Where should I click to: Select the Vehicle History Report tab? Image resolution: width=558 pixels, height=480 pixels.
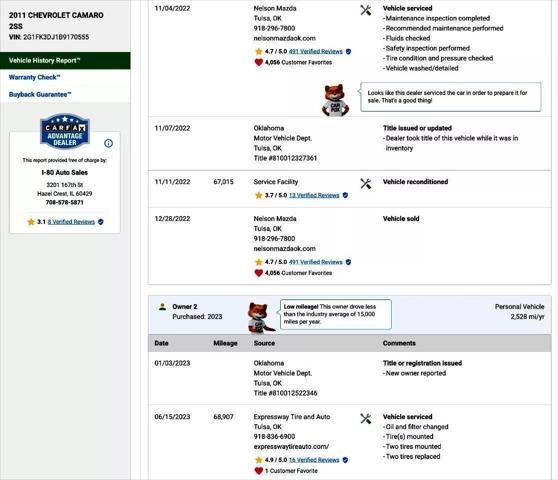click(65, 60)
